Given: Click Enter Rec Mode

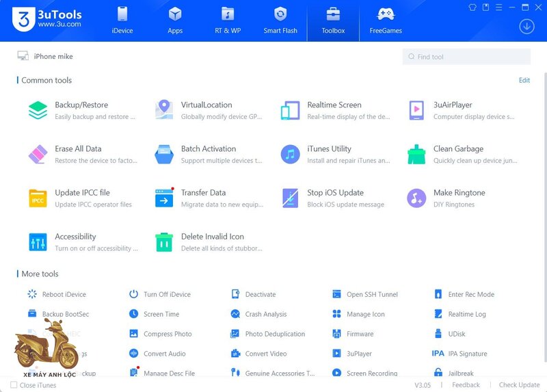Looking at the screenshot, I should tap(464, 294).
